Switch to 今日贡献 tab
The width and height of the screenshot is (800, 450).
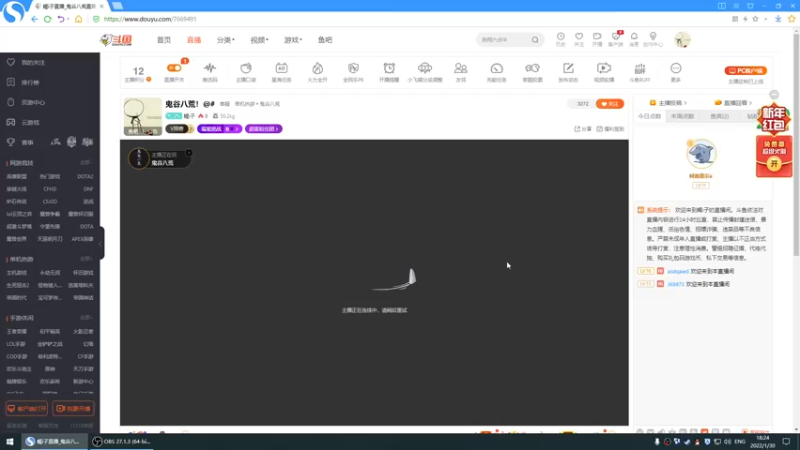pos(649,116)
